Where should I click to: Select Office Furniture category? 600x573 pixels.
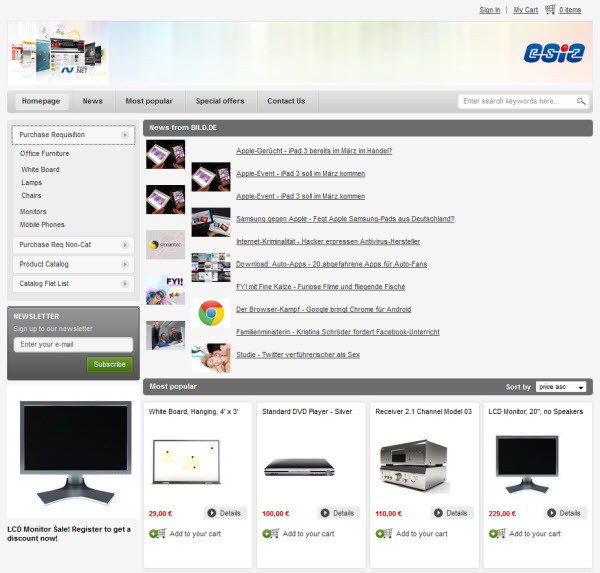(x=44, y=153)
